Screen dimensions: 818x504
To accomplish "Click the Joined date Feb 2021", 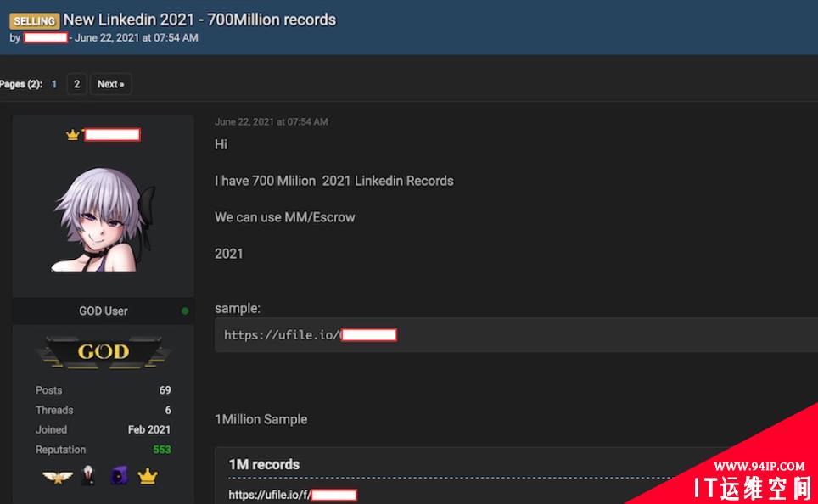I will point(149,430).
